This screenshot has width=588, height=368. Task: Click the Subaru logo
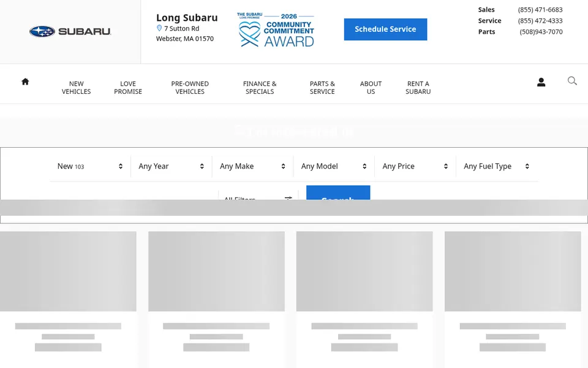70,31
